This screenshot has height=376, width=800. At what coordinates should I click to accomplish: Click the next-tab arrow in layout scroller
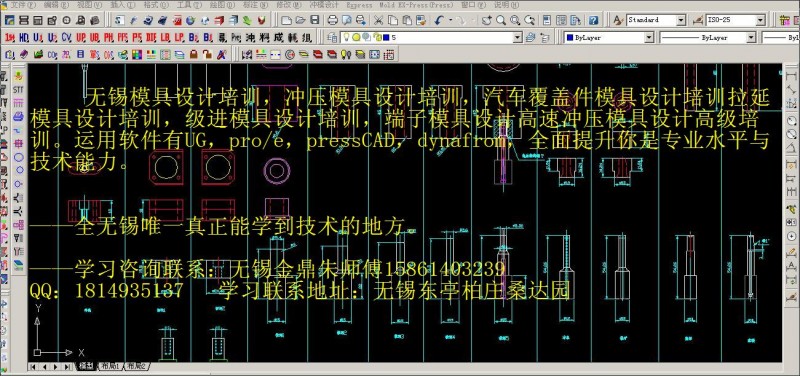(x=56, y=366)
